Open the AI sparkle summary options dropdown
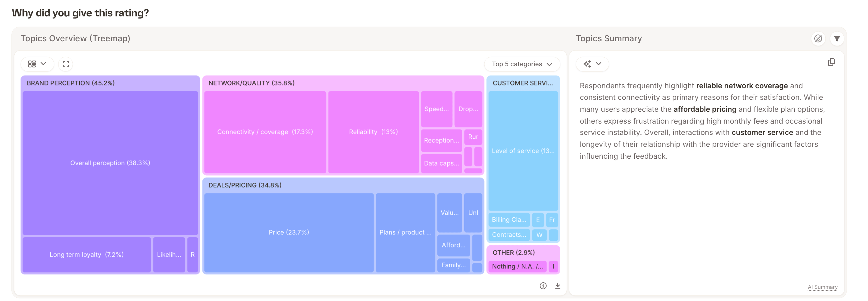This screenshot has height=301, width=868. 592,64
